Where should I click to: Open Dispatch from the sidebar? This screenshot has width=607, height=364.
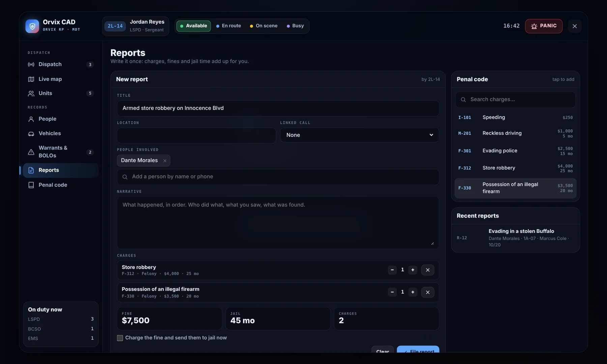tap(61, 64)
